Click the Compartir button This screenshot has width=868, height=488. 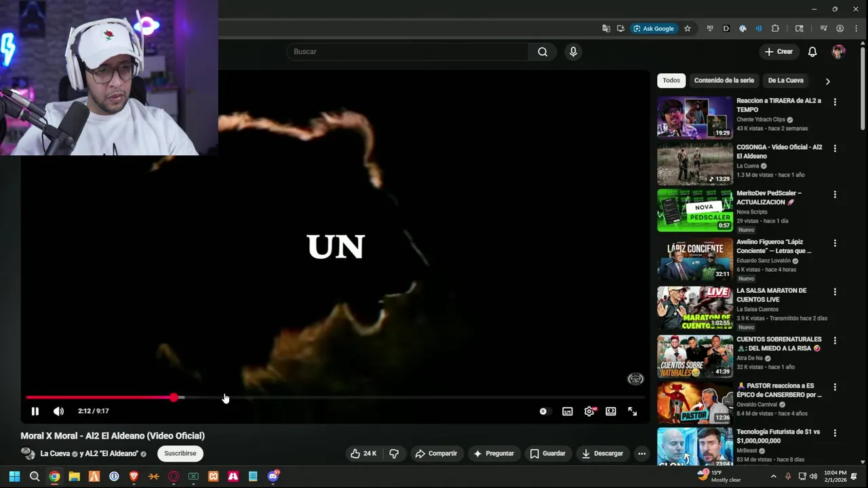[436, 453]
